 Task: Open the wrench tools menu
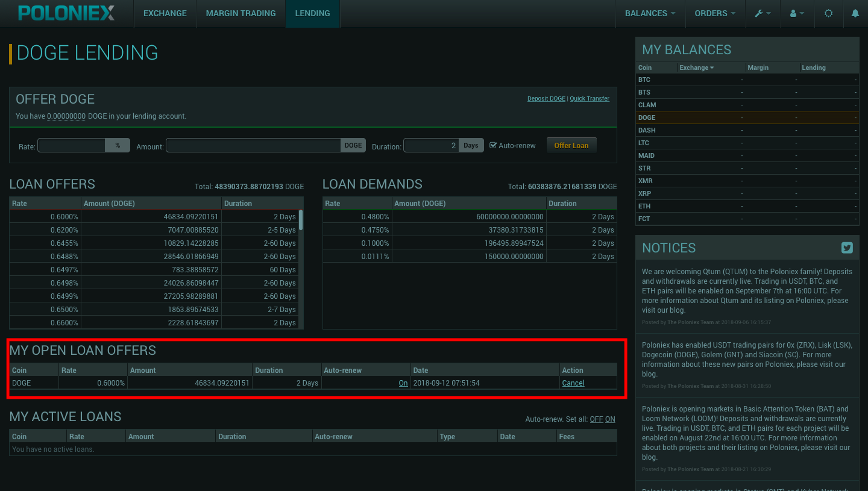point(763,13)
